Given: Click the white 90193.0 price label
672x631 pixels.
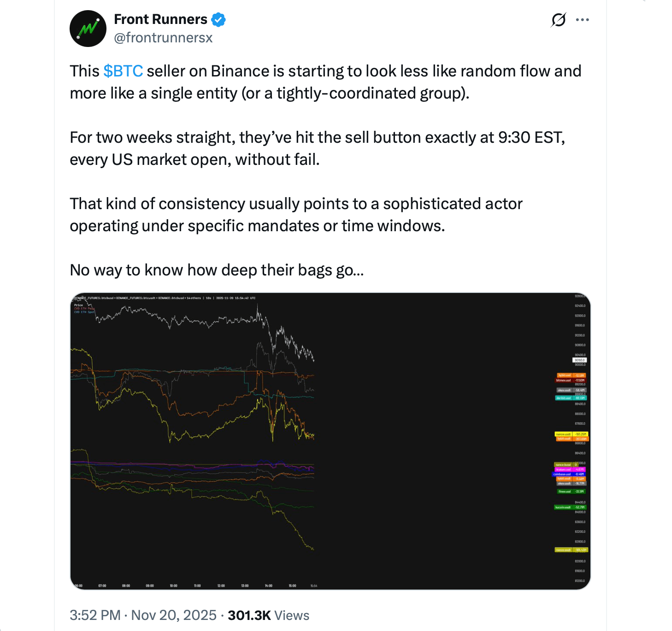Looking at the screenshot, I should point(579,360).
